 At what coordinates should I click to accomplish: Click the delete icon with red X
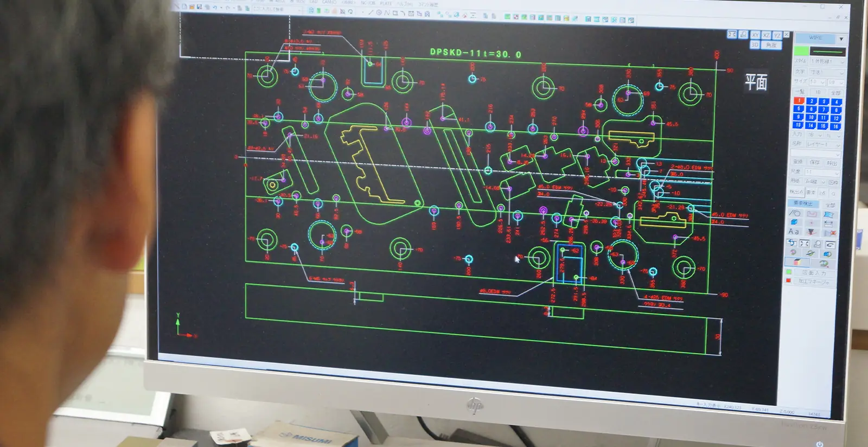point(830,233)
